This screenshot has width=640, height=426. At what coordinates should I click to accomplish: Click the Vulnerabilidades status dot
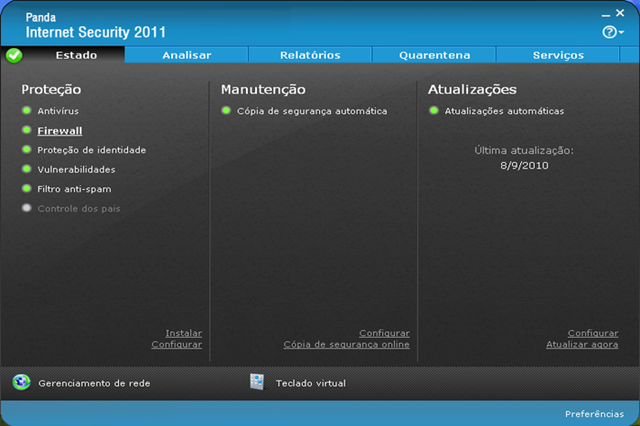(27, 169)
